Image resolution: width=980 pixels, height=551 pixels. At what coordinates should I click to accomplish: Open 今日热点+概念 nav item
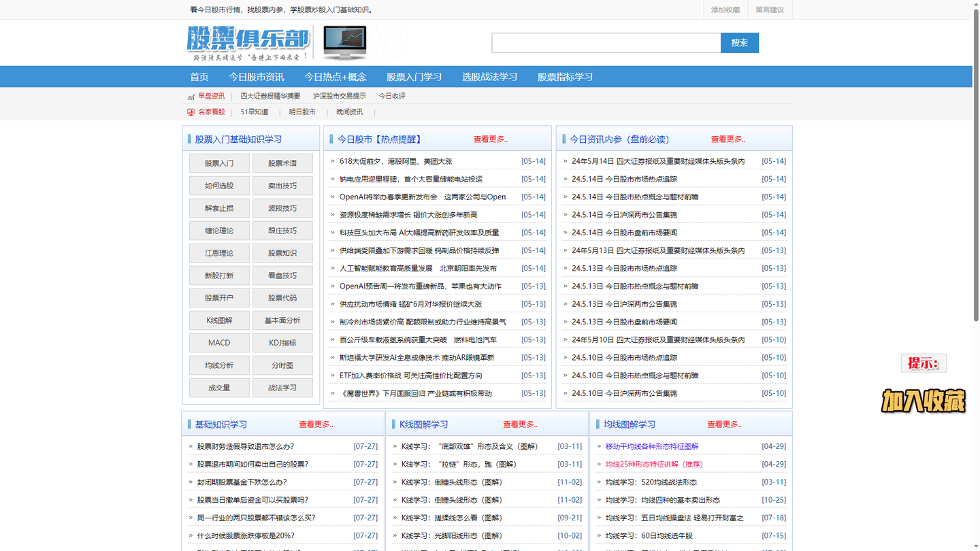click(x=336, y=77)
